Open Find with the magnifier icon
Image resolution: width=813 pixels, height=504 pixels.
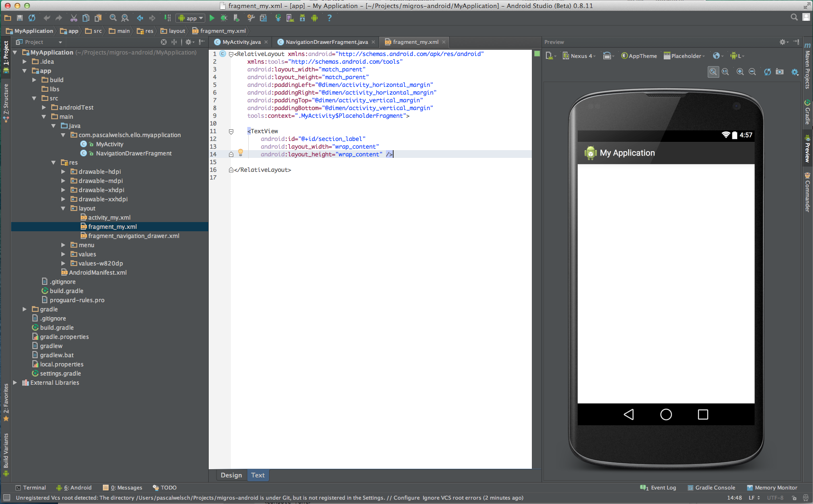(113, 18)
